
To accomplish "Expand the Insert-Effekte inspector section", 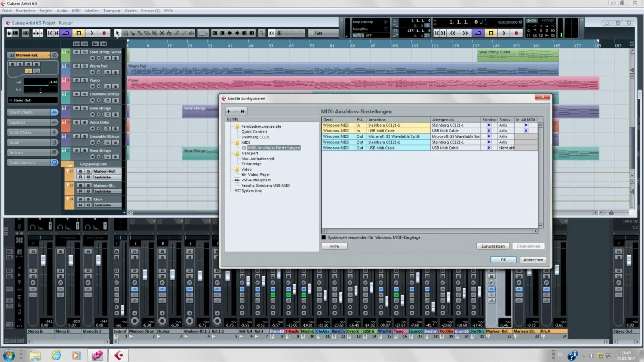I will tap(28, 112).
